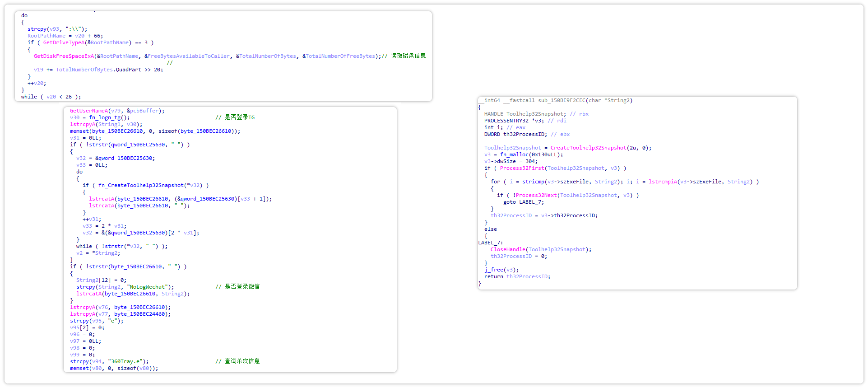Click the Process32First function call
The image size is (868, 388).
pyautogui.click(x=522, y=168)
